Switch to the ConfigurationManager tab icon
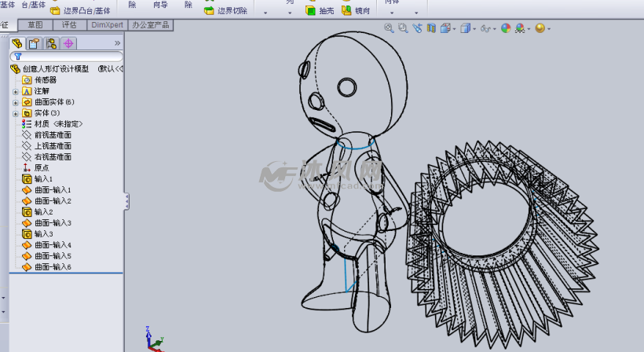The width and height of the screenshot is (644, 352). coord(51,43)
